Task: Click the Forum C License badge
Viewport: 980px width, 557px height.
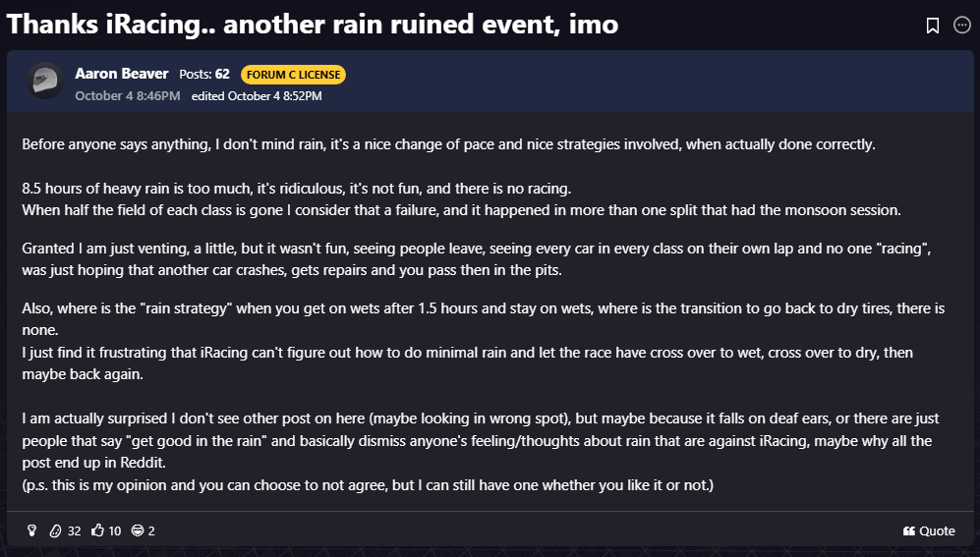Action: click(293, 75)
